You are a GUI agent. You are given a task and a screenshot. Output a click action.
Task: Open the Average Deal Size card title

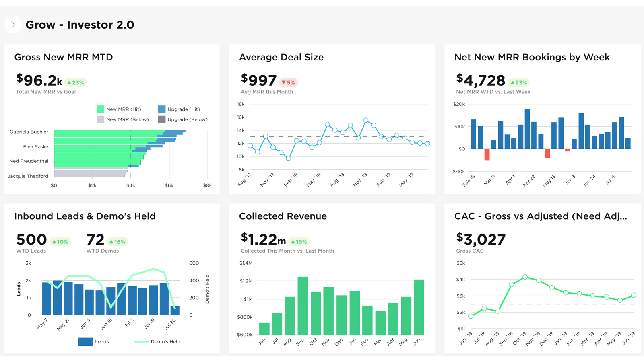click(281, 57)
